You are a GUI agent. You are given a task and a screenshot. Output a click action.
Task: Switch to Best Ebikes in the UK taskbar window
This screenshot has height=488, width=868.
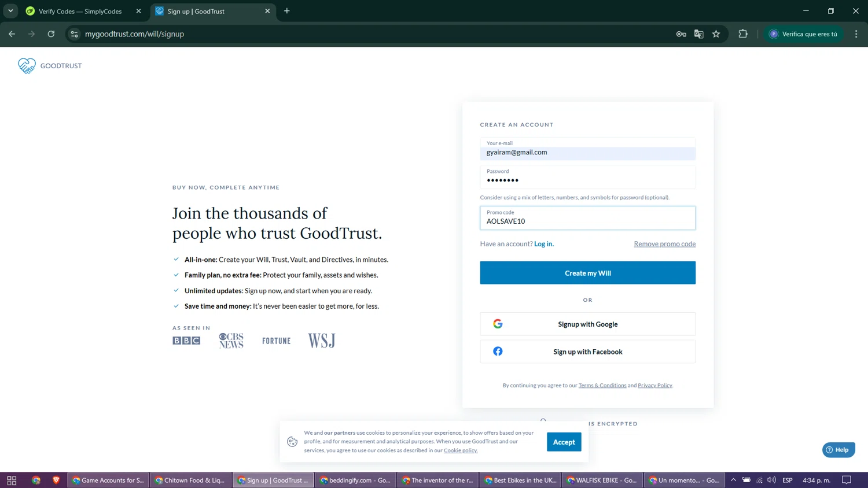(x=520, y=480)
